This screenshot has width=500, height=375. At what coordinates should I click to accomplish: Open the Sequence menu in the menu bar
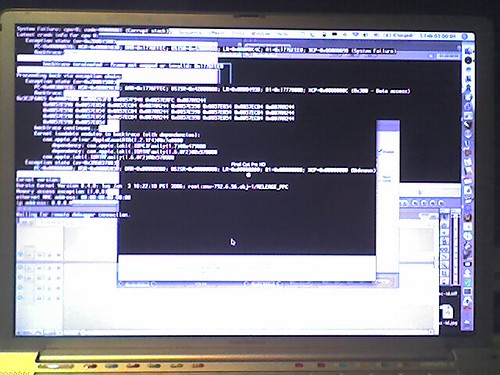pyautogui.click(x=190, y=33)
